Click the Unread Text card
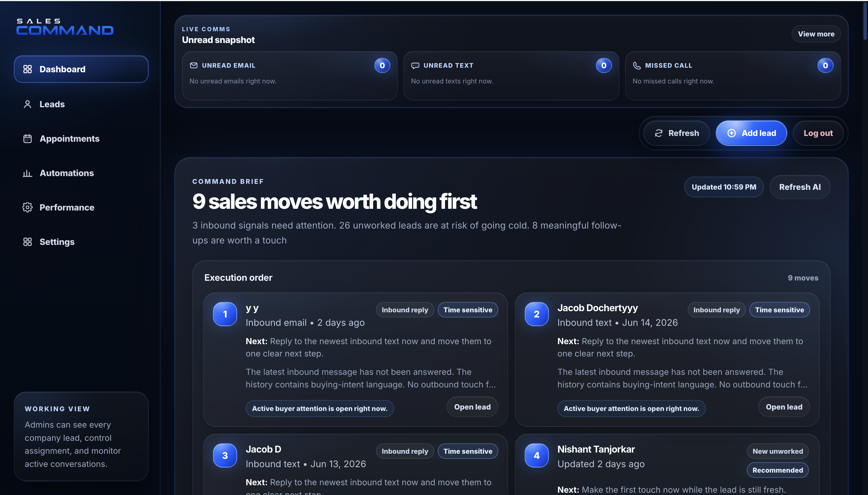The width and height of the screenshot is (868, 495). [511, 76]
